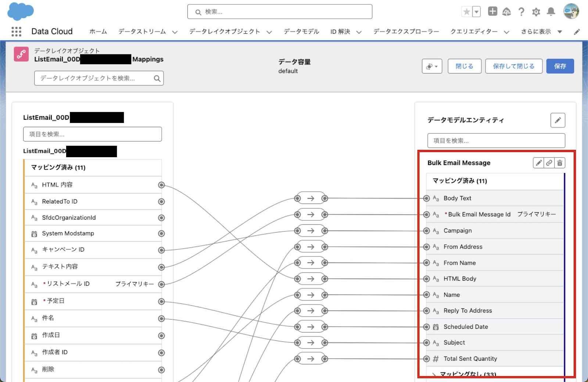Open the setup gear icon

point(536,12)
